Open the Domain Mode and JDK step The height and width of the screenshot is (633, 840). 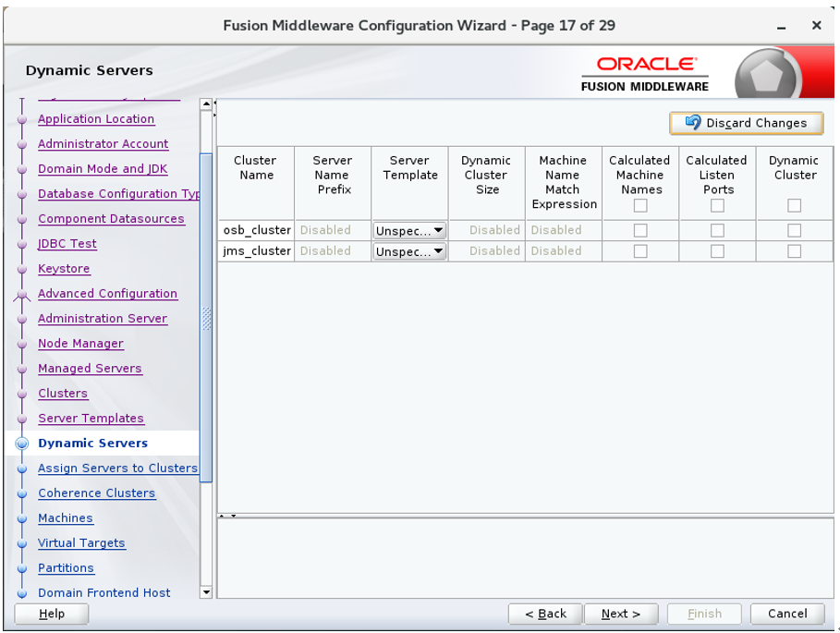tap(103, 169)
